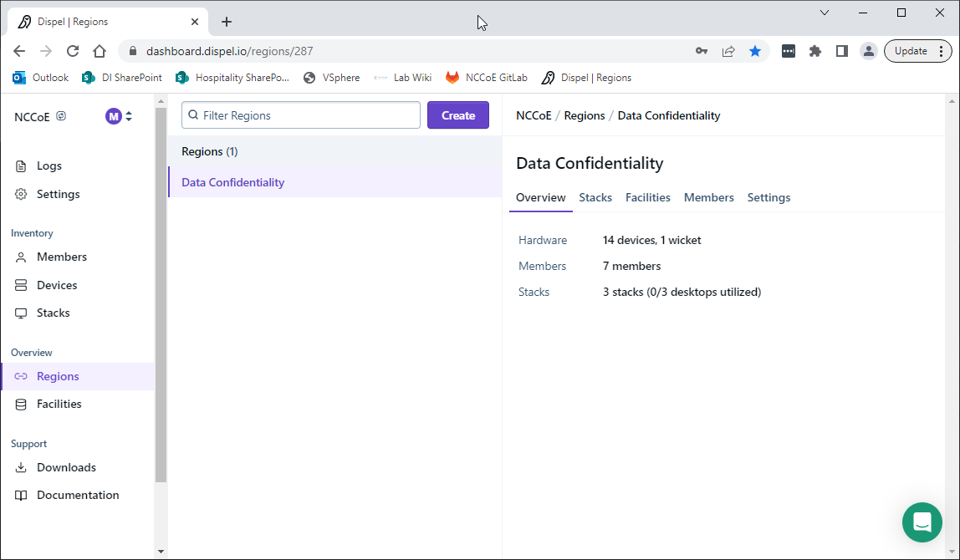Click the small icon beside the NCCoE organization name
960x560 pixels.
61,116
